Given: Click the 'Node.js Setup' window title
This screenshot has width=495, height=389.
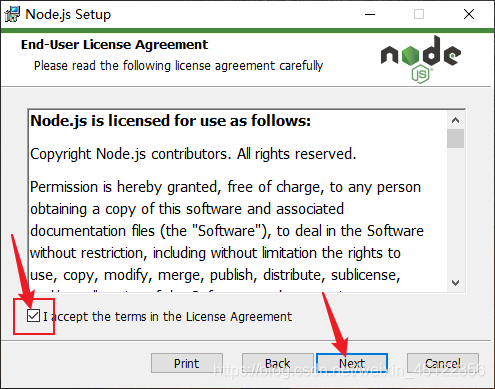Looking at the screenshot, I should 68,15.
